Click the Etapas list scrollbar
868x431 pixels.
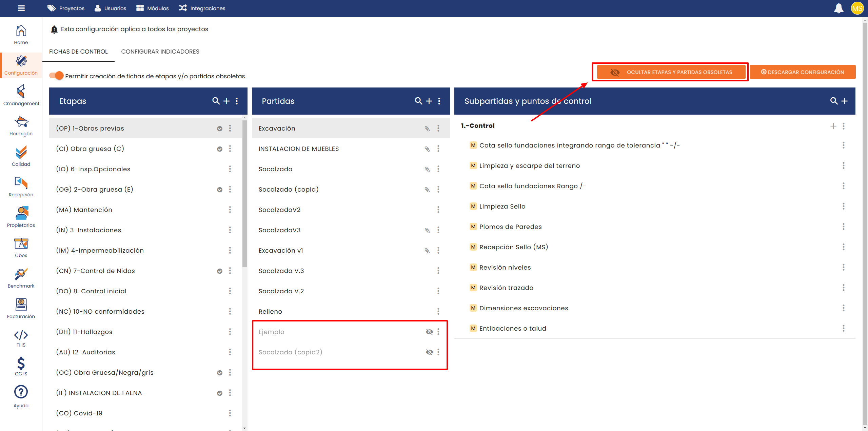[244, 193]
